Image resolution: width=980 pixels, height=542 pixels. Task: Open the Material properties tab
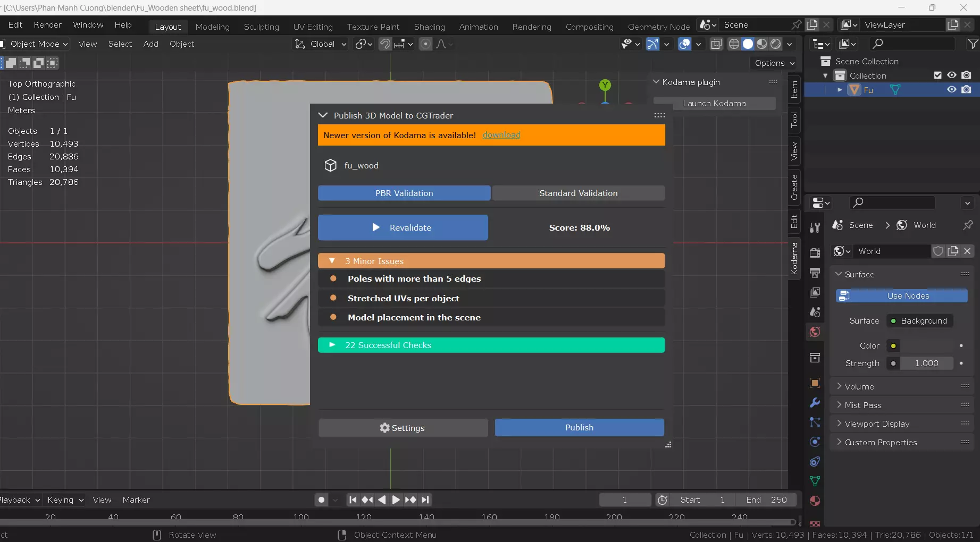[x=815, y=501]
